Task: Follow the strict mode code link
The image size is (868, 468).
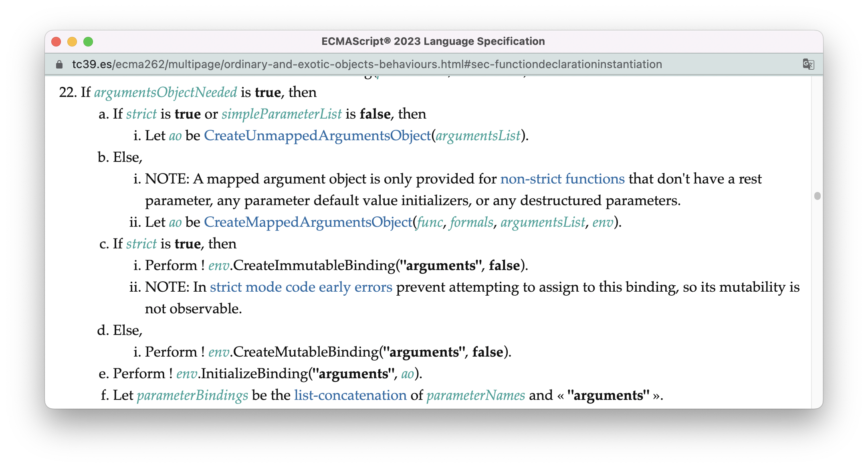Action: point(262,287)
